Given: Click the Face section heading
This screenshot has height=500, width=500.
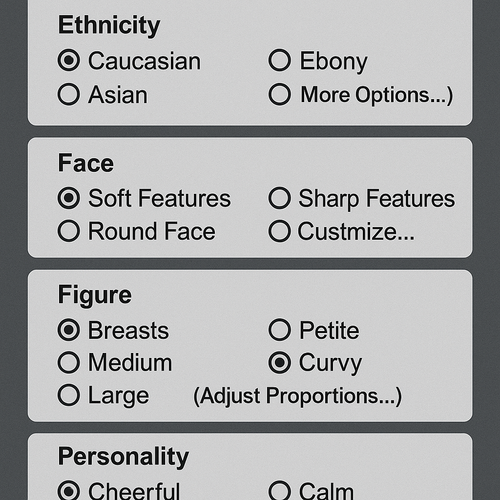Looking at the screenshot, I should coord(86,163).
